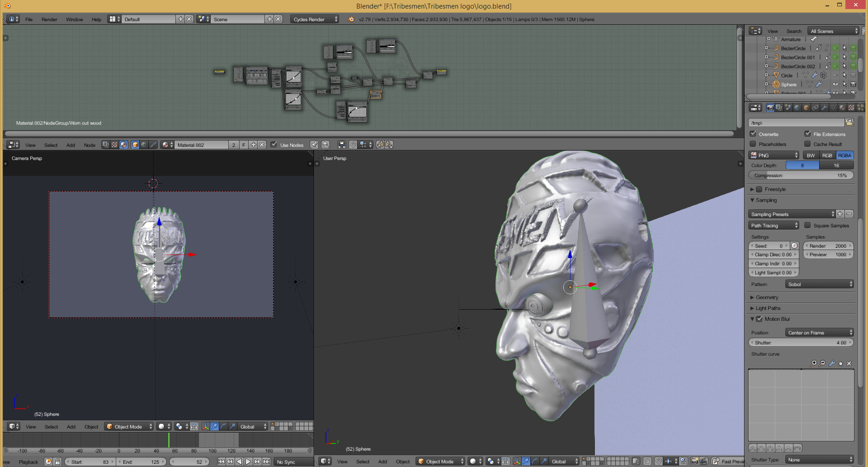Enable the Placeholders checkbox

pyautogui.click(x=753, y=144)
